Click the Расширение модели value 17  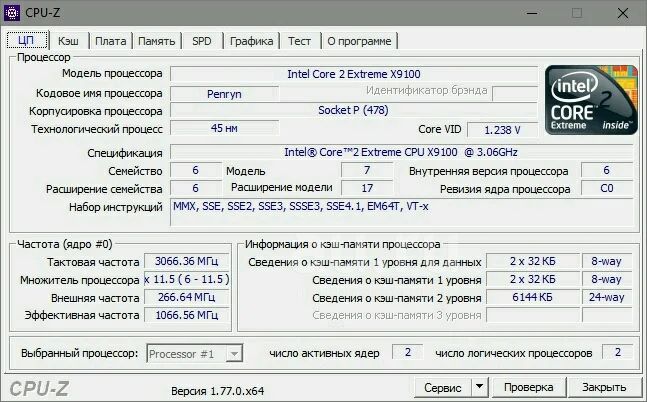point(367,188)
